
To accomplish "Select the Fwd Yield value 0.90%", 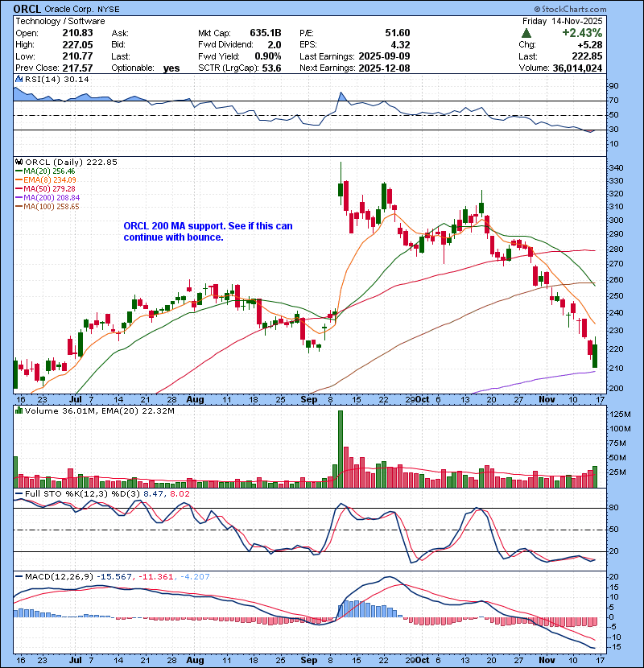I will tap(268, 56).
